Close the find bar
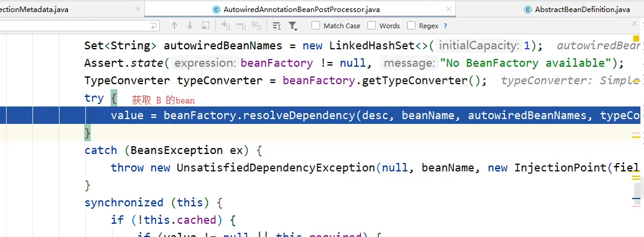Image resolution: width=644 pixels, height=237 pixels. coord(634,24)
